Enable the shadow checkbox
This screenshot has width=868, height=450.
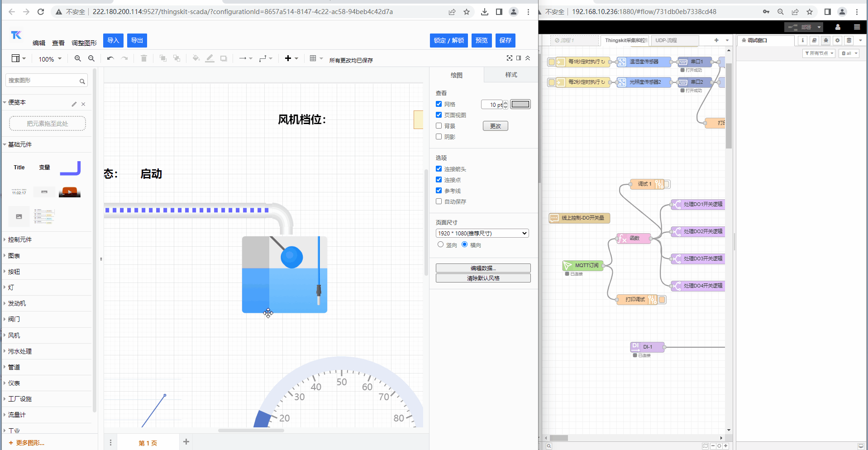pyautogui.click(x=439, y=137)
